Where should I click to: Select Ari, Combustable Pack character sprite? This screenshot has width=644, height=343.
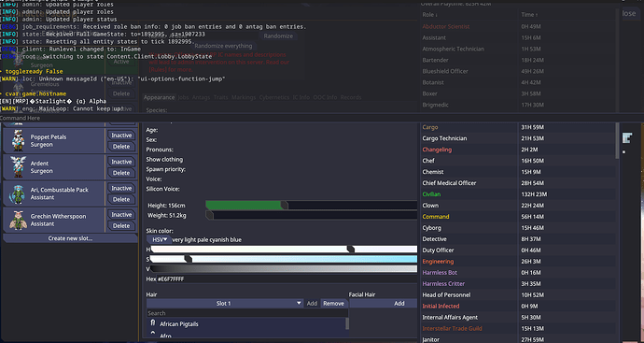18,193
